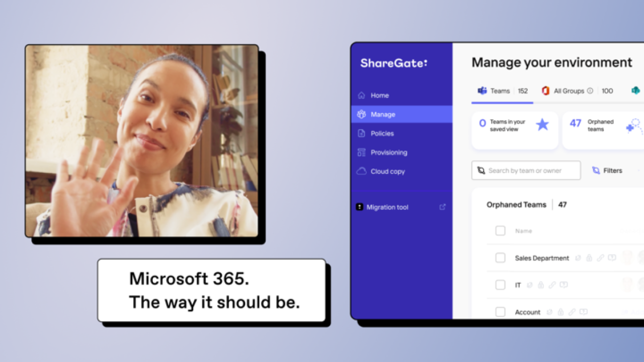
Task: Click the Migration tool square icon
Action: click(360, 207)
